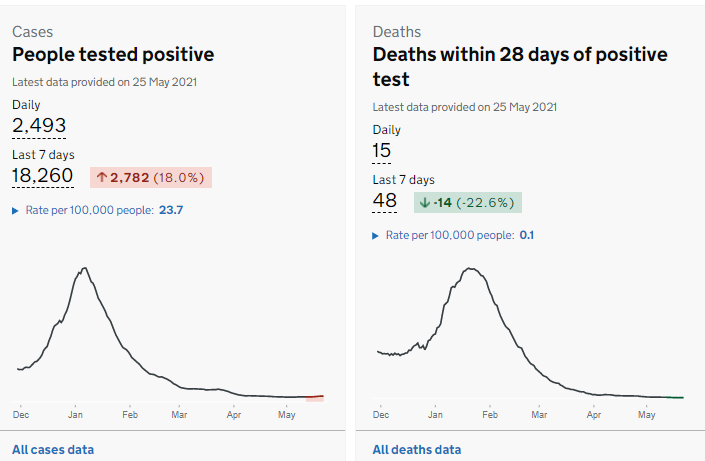This screenshot has height=461, width=705.
Task: Click the peak of the deaths chart line
Action: click(x=468, y=268)
